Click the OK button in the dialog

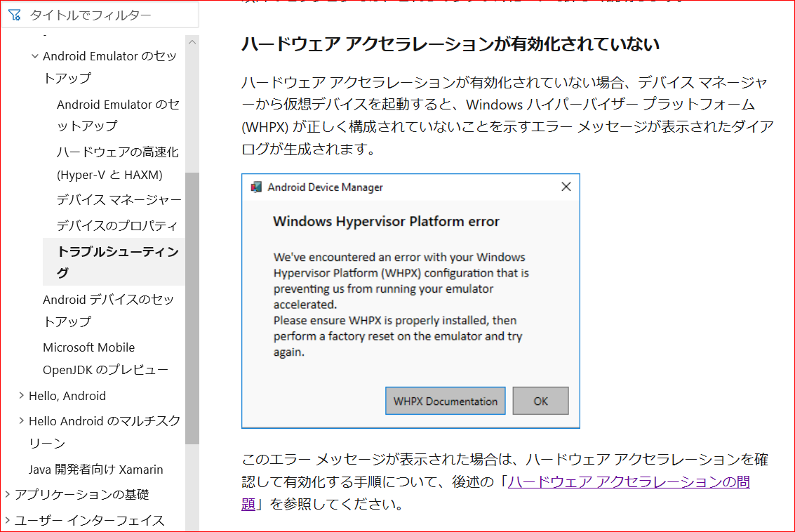tap(540, 401)
